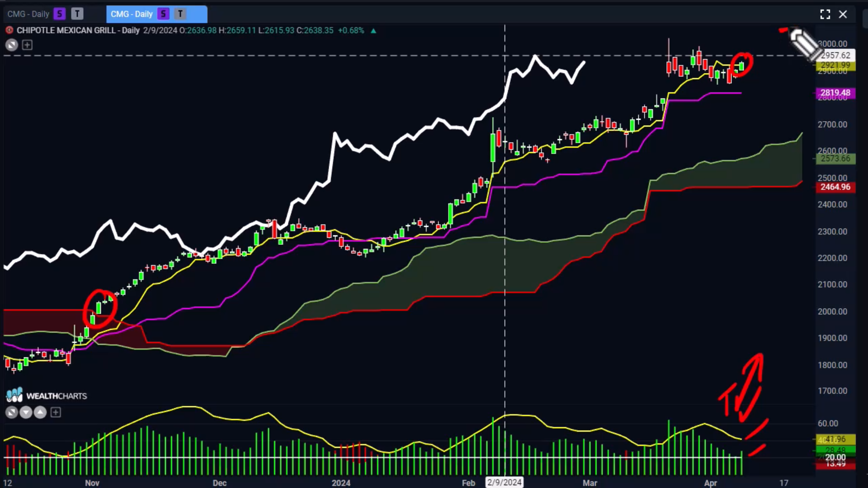
Task: Enter fullscreen chart mode
Action: 825,14
